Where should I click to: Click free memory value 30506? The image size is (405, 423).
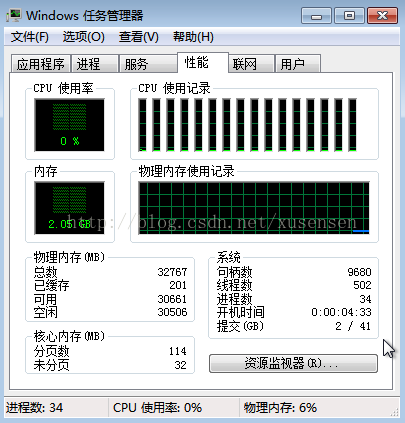[x=172, y=312]
